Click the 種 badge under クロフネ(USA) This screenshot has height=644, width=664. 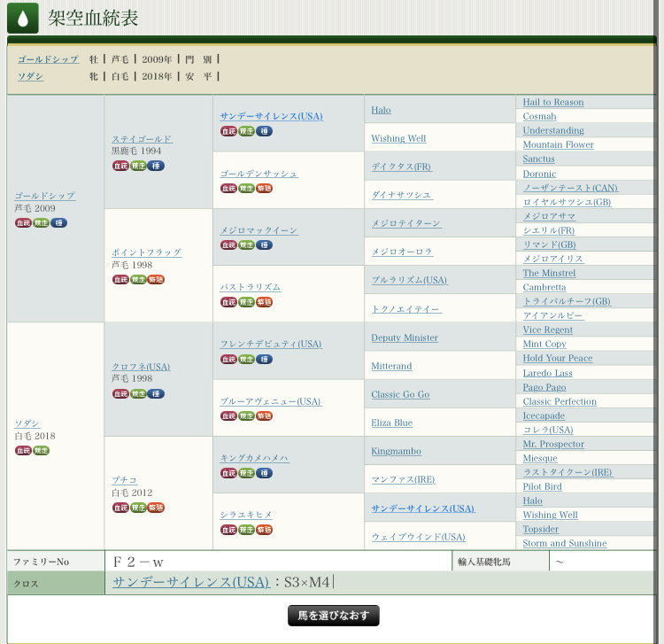click(156, 393)
